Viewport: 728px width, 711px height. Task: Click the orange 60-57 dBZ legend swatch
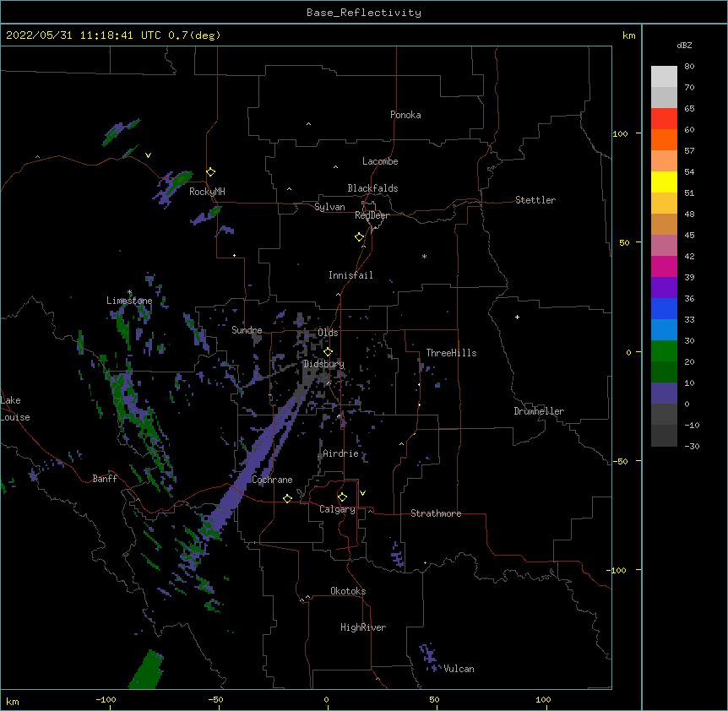click(x=664, y=140)
